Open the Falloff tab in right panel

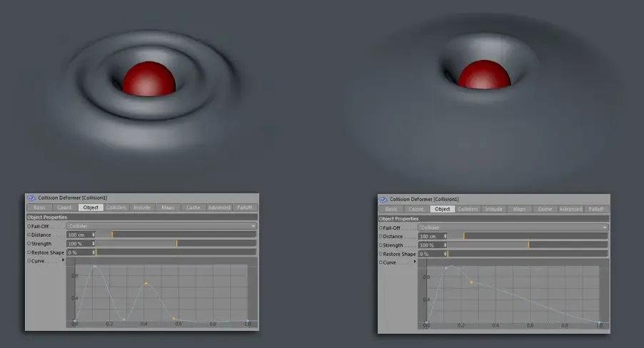pos(597,209)
